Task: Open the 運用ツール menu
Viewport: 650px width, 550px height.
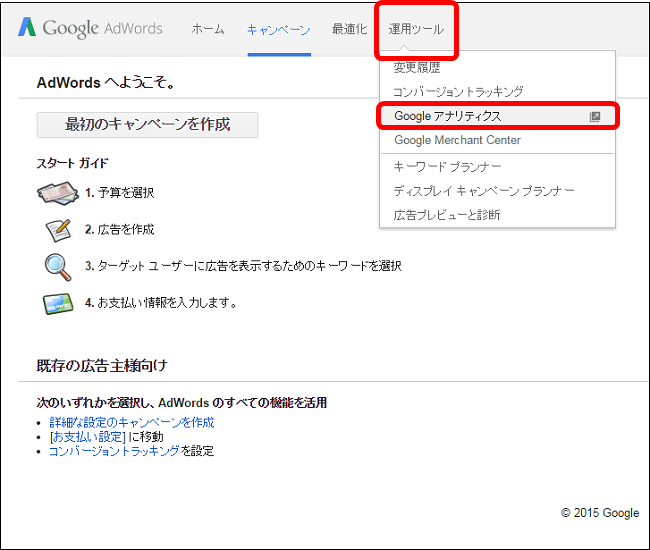Action: 416,29
